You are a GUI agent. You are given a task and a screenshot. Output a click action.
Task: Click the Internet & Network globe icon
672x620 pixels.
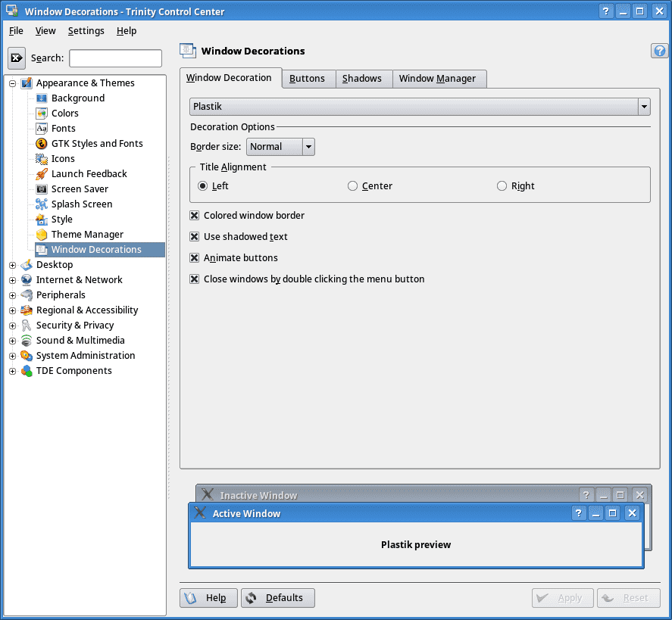(x=27, y=280)
